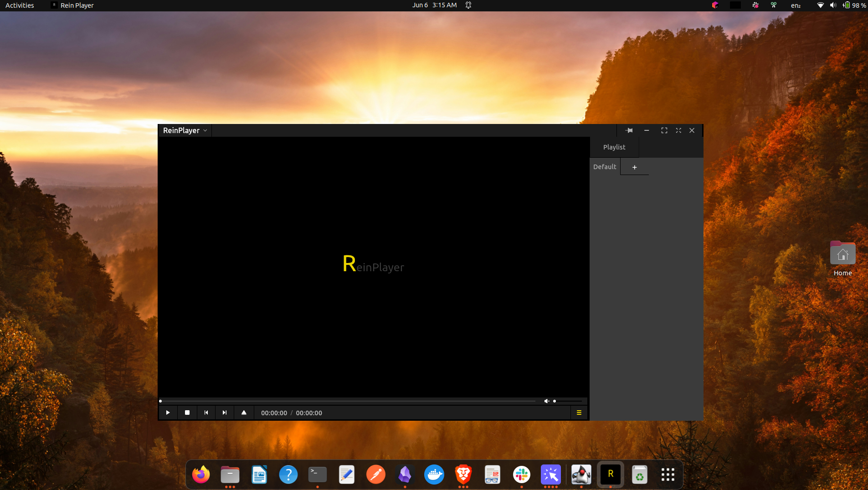Enter fullscreen mode in ReinPlayer
This screenshot has width=868, height=490.
point(664,130)
